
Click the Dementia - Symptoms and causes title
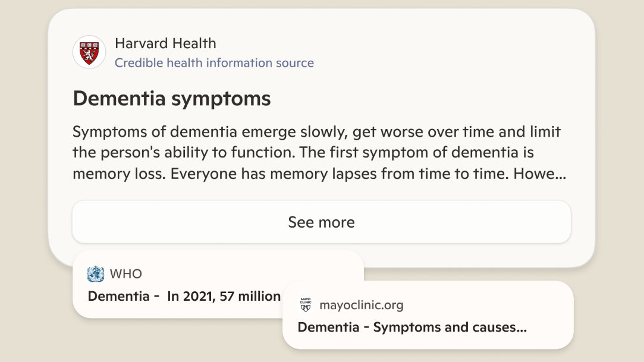pos(412,328)
